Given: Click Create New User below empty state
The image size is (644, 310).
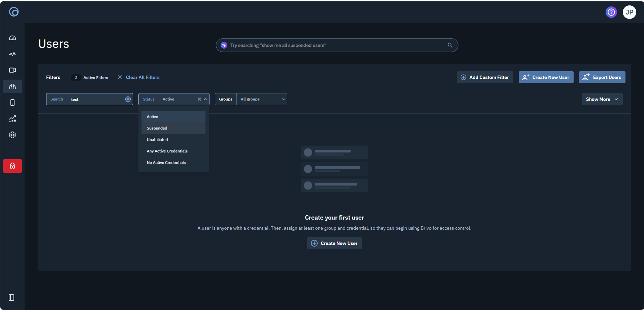Looking at the screenshot, I should coord(334,243).
